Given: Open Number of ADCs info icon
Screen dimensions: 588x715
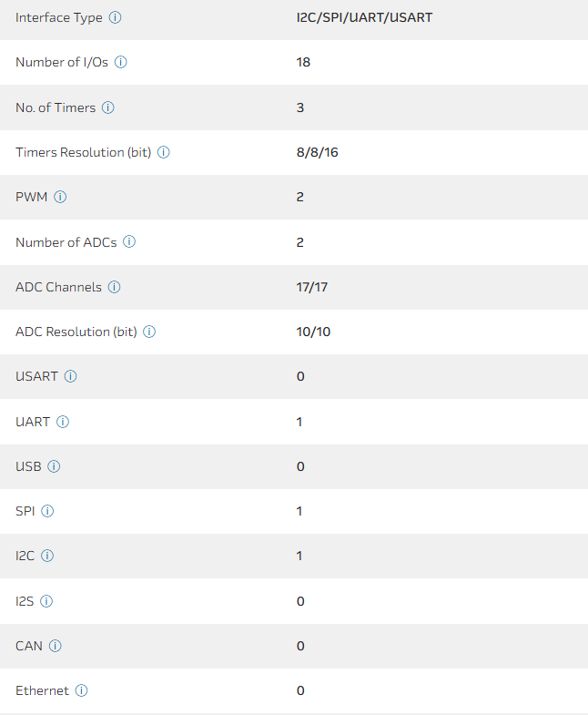Looking at the screenshot, I should click(x=129, y=242).
